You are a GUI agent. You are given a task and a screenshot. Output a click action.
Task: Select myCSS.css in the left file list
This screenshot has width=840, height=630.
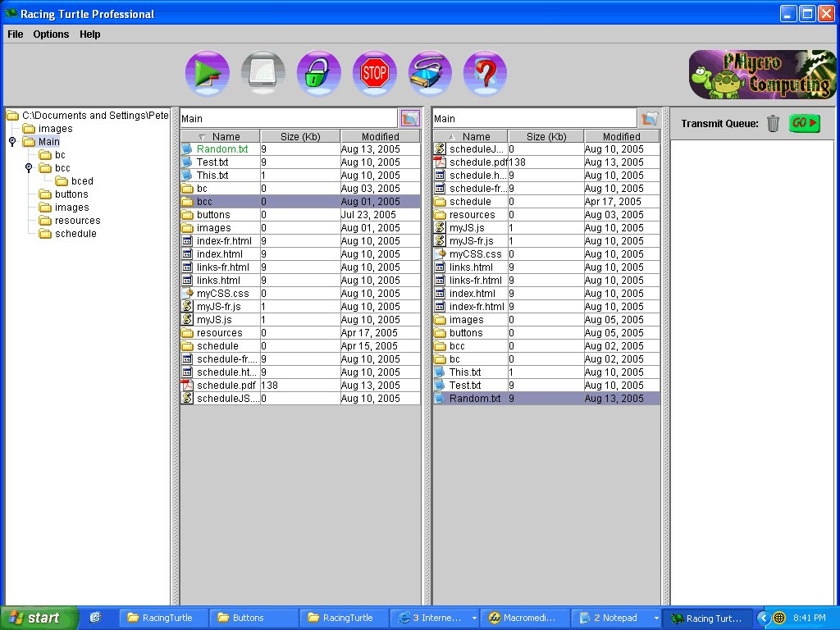pos(300,293)
